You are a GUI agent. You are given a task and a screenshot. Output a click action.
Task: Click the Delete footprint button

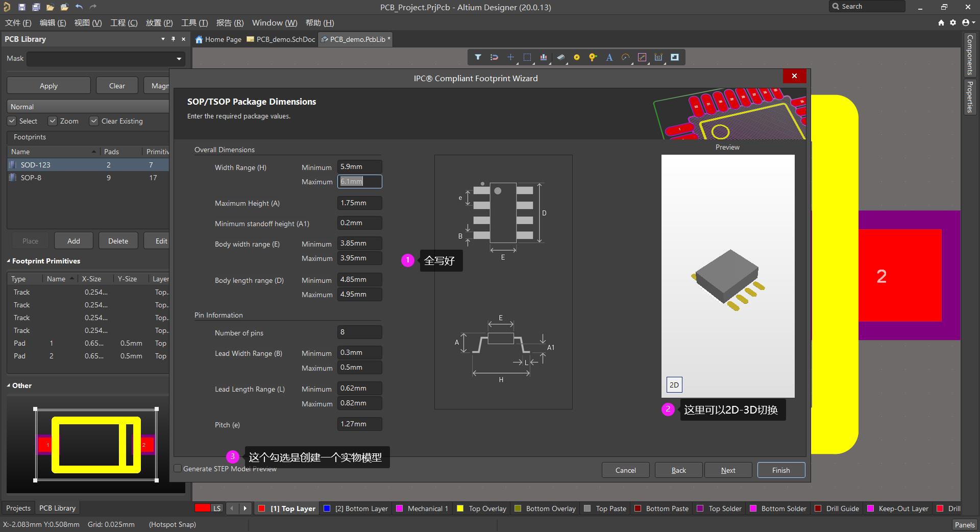pos(118,241)
